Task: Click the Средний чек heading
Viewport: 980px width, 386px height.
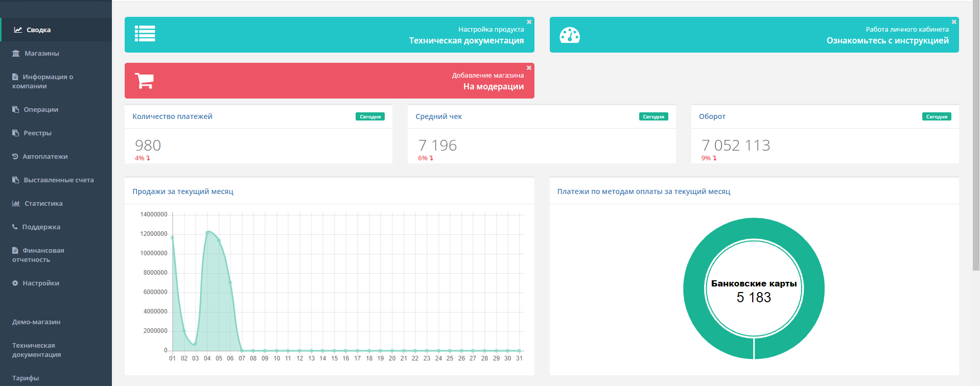Action: [x=439, y=116]
